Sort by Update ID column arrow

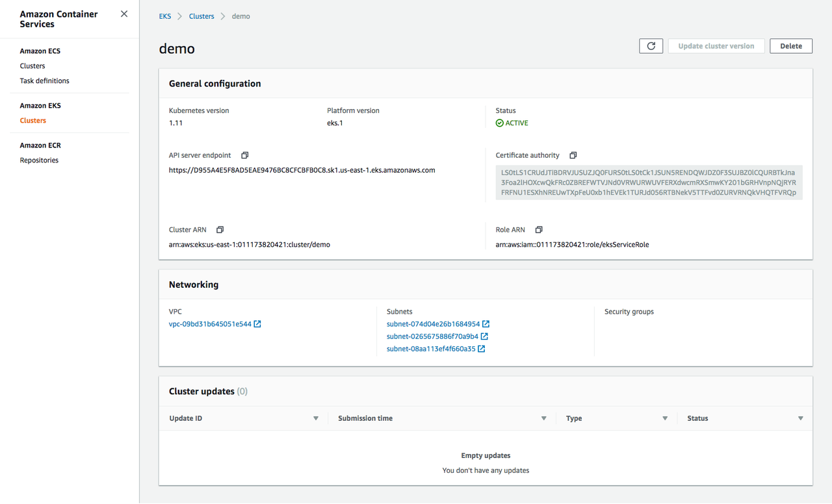click(316, 418)
